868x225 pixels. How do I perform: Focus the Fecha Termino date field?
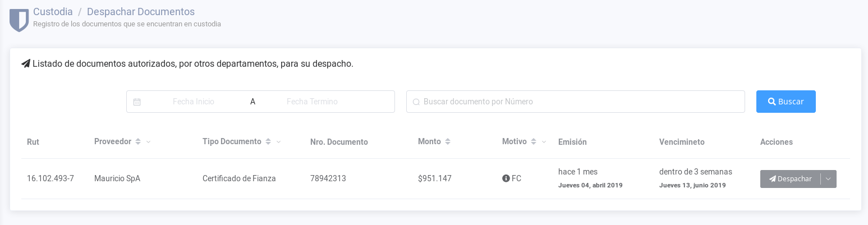[312, 102]
